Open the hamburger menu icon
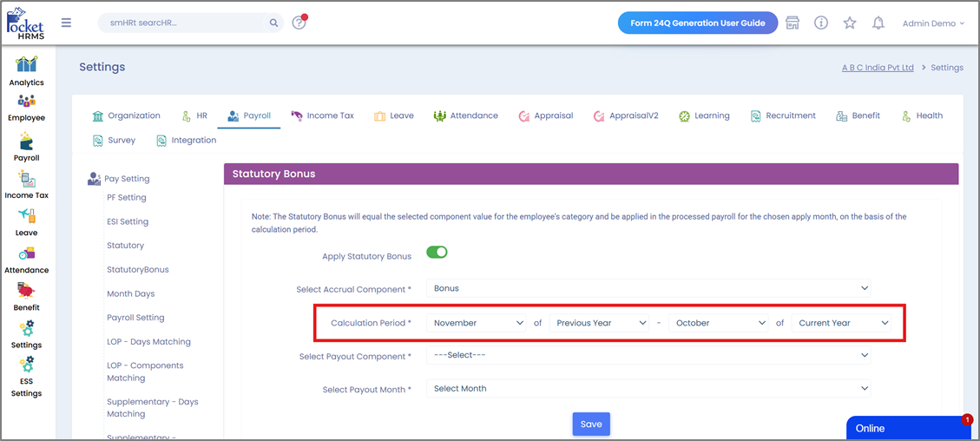 [x=66, y=23]
